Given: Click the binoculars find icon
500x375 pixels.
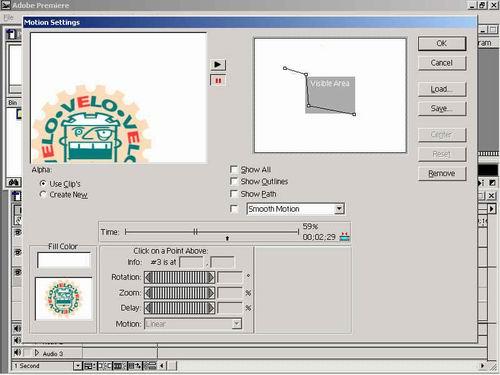Looking at the screenshot, I should coord(14,182).
